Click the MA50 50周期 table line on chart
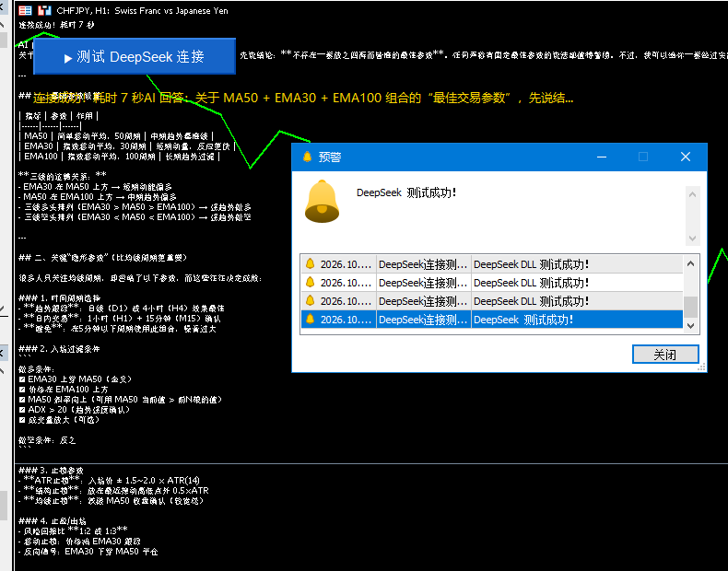 pos(116,136)
